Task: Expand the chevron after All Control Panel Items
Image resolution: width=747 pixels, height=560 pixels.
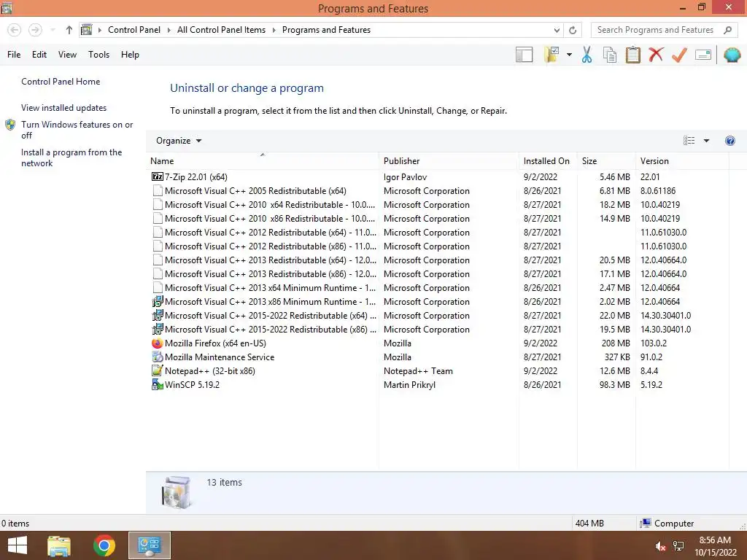Action: 274,30
